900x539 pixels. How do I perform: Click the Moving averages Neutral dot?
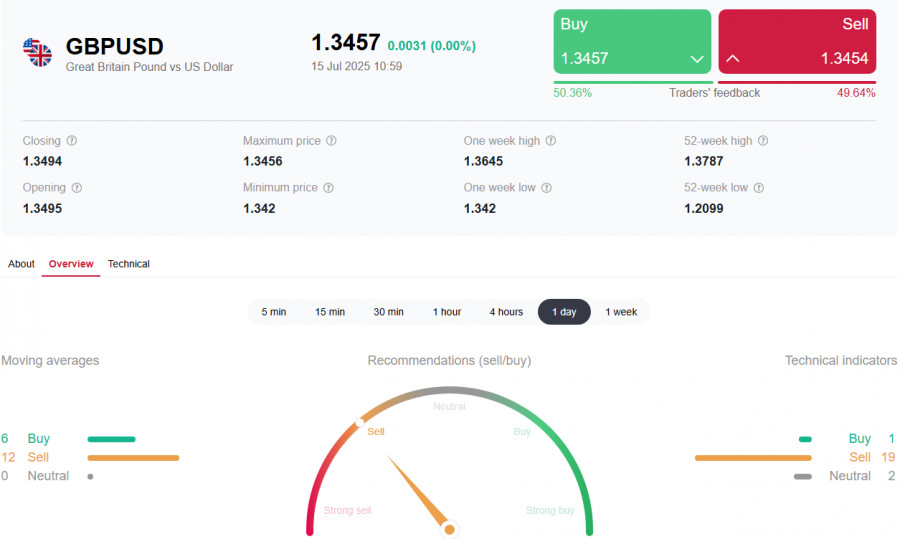[x=90, y=476]
